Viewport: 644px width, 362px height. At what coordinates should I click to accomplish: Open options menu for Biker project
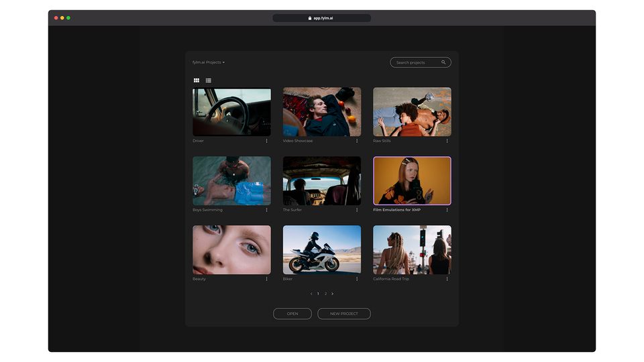[357, 279]
